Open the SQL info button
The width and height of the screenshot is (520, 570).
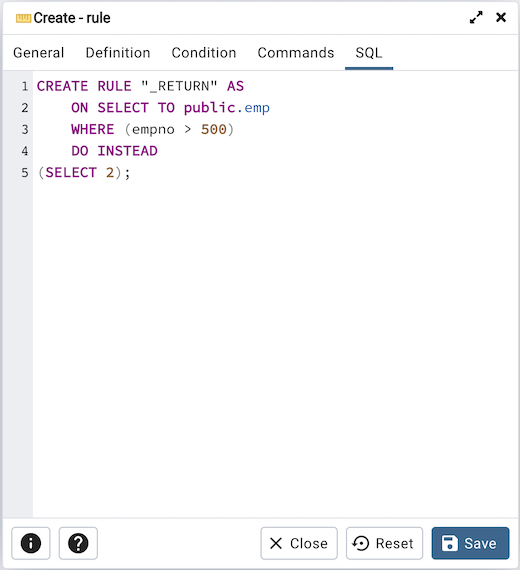pos(31,543)
